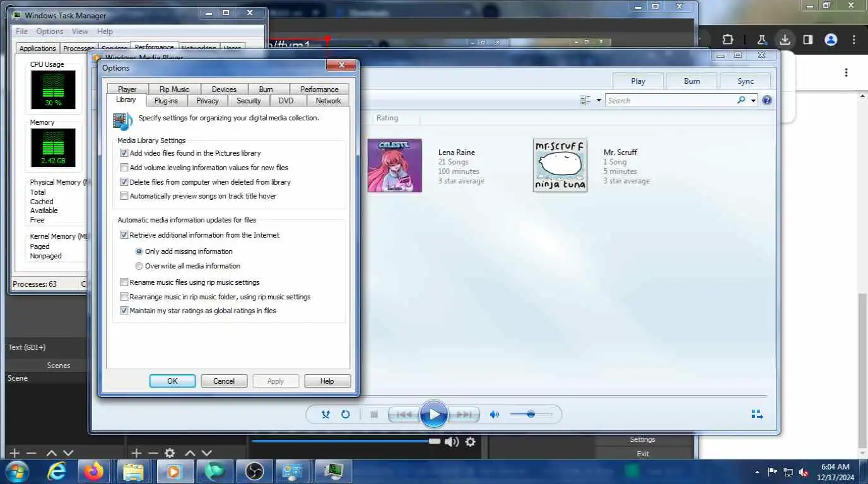Viewport: 868px width, 484px height.
Task: Uncheck Delete files from computer when deleted
Action: click(x=124, y=181)
